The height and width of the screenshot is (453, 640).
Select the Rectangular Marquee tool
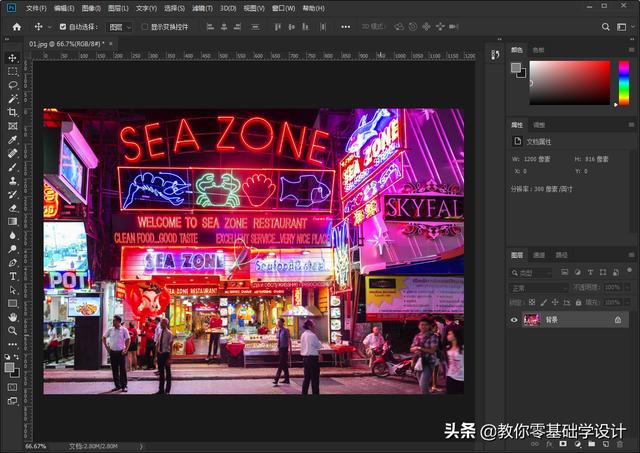(13, 71)
